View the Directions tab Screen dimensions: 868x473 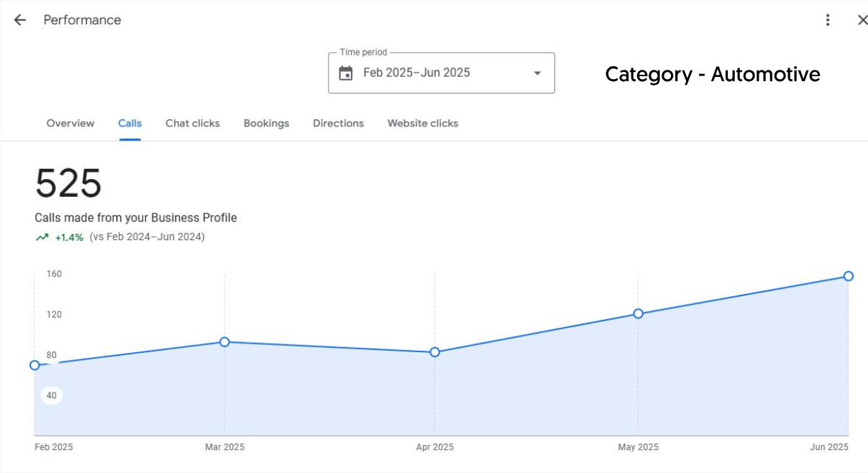338,123
